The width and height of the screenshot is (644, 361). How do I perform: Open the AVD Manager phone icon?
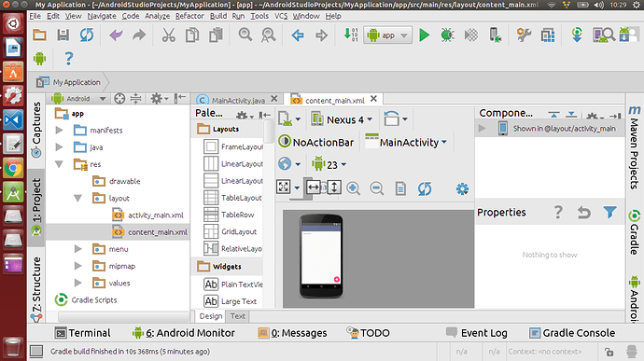pyautogui.click(x=496, y=35)
